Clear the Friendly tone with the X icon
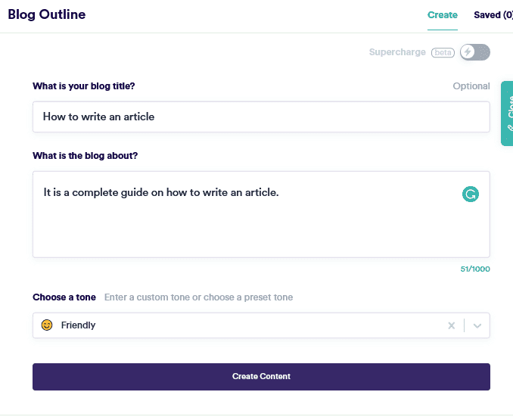Image resolution: width=513 pixels, height=420 pixels. (x=452, y=325)
